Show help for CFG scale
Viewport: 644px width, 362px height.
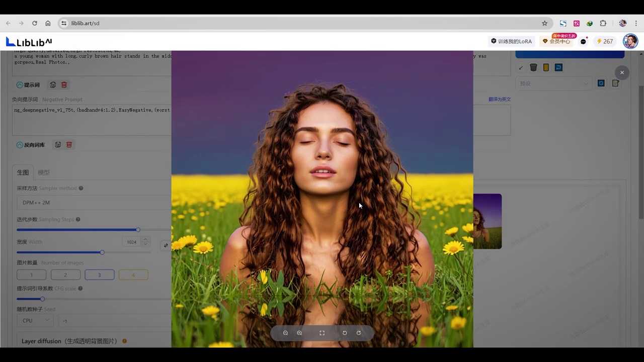[x=80, y=289]
